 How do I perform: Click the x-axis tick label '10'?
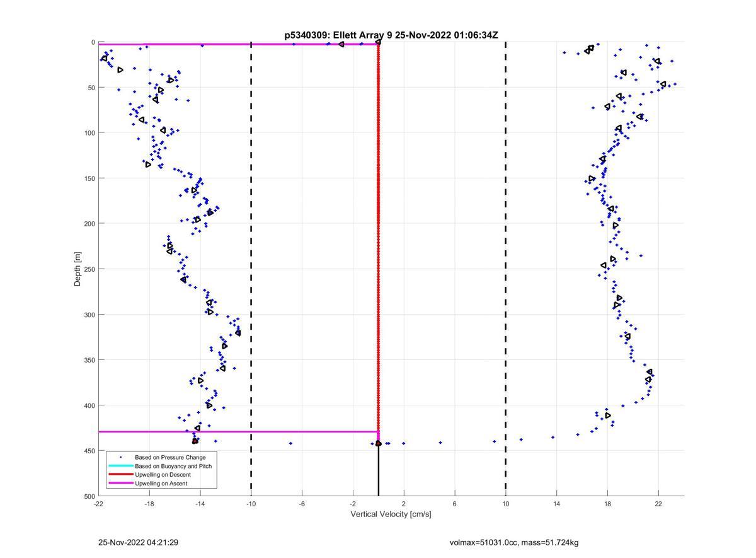coord(506,504)
